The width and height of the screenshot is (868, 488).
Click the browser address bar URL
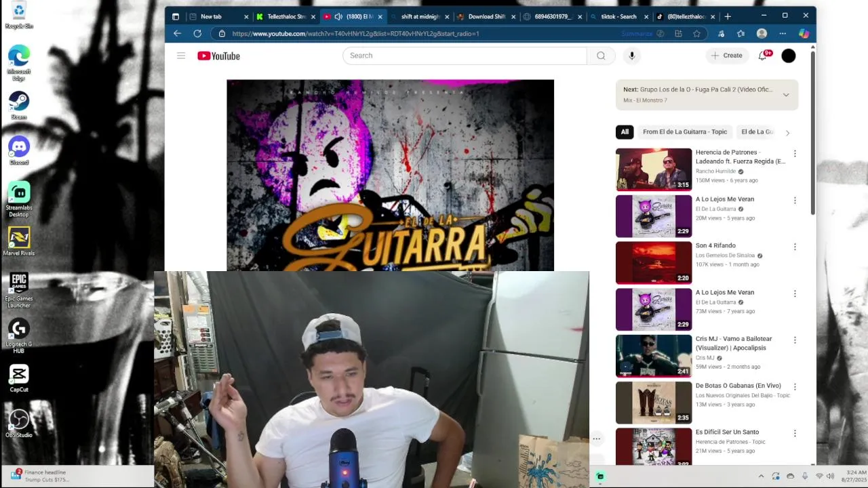tap(355, 33)
